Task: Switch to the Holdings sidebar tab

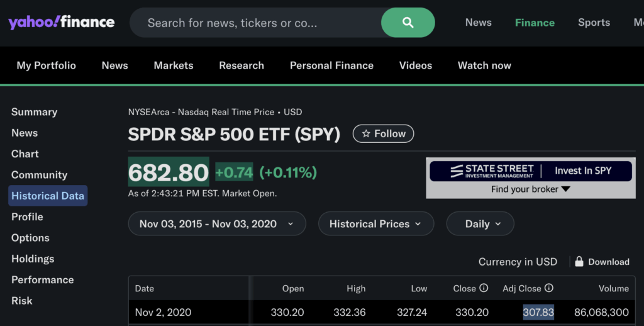Action: tap(33, 259)
